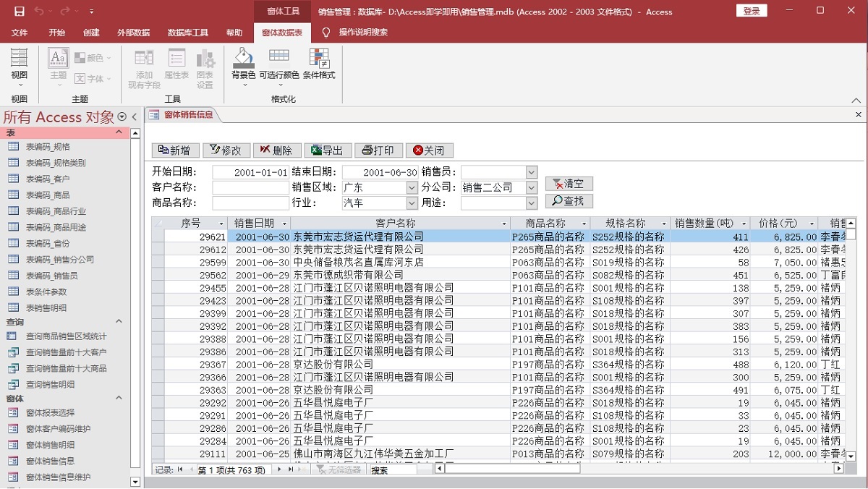Collapse the 表 group in navigation pane

[119, 132]
